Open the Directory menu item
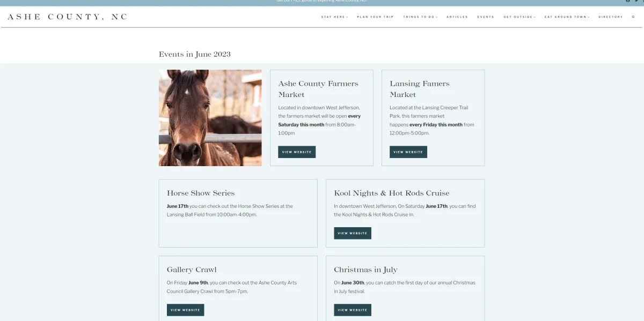The image size is (644, 321). pyautogui.click(x=611, y=17)
